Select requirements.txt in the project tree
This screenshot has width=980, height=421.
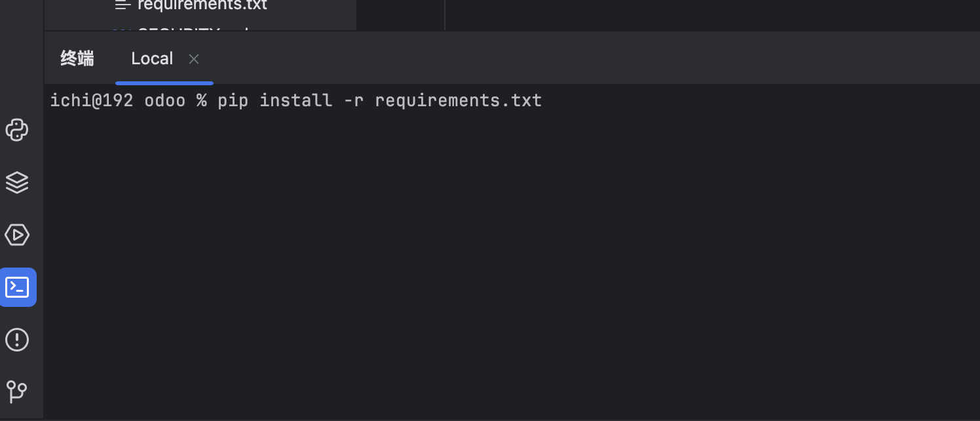(x=202, y=5)
